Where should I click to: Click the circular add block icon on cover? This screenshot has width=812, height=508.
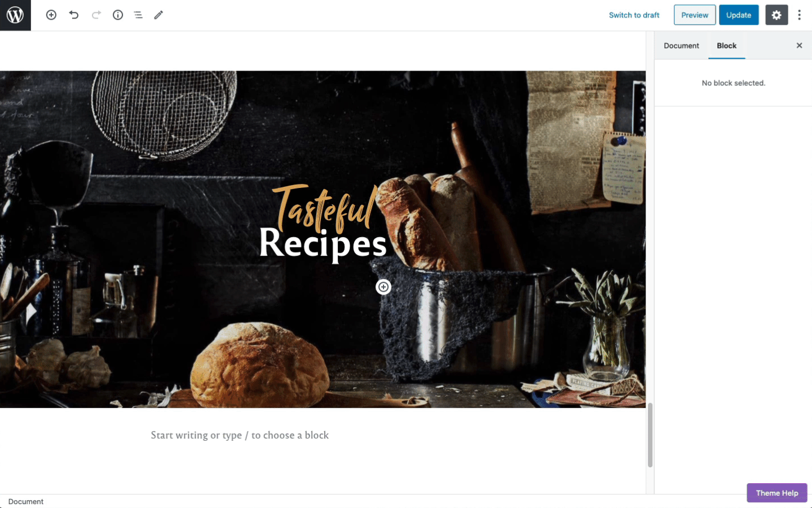[383, 287]
